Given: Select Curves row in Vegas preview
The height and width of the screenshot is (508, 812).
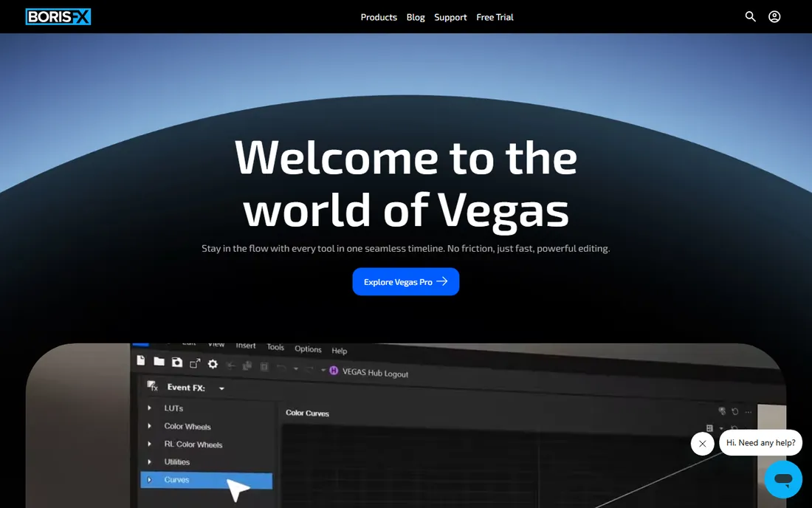Looking at the screenshot, I should (x=206, y=480).
